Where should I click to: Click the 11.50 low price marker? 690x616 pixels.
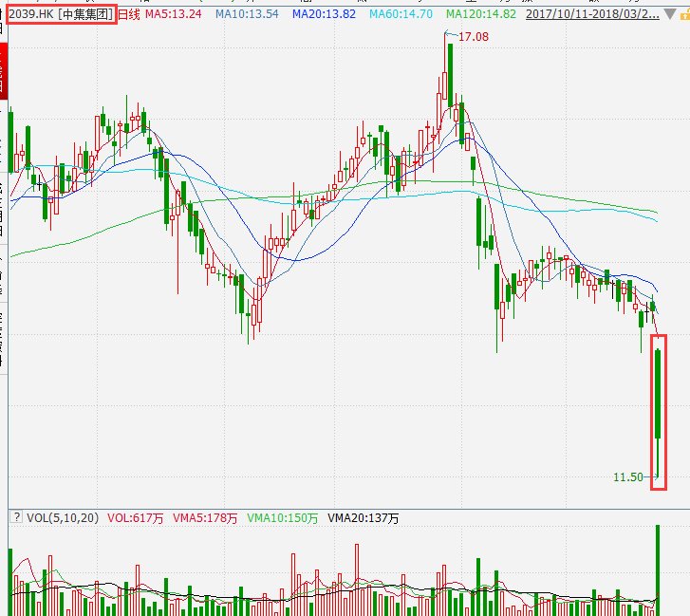tap(629, 477)
